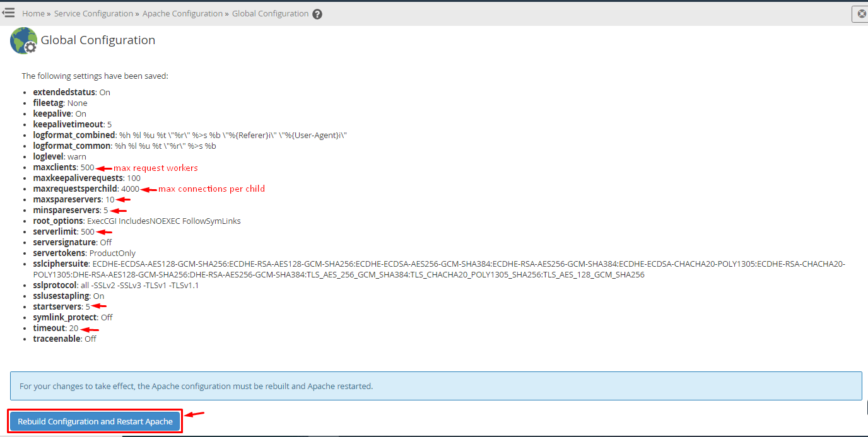Select the maxrequestsperchild: 4000 entry
This screenshot has height=437, width=868.
pyautogui.click(x=86, y=189)
